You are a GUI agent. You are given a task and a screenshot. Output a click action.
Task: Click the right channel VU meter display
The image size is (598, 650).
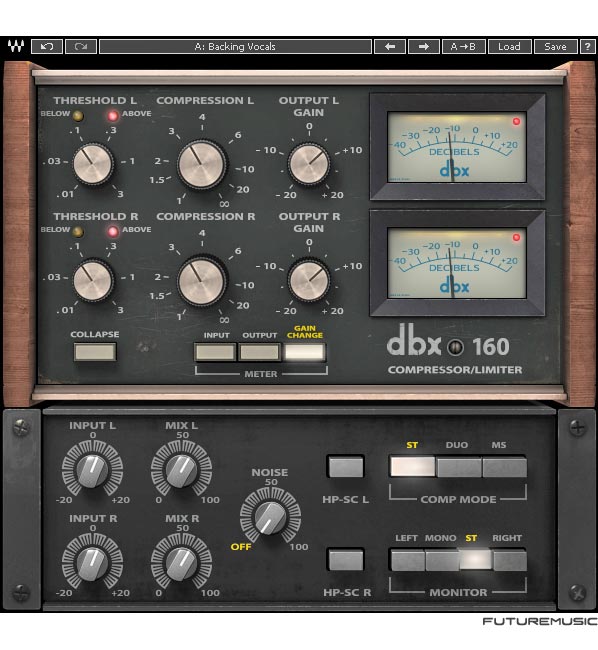457,263
